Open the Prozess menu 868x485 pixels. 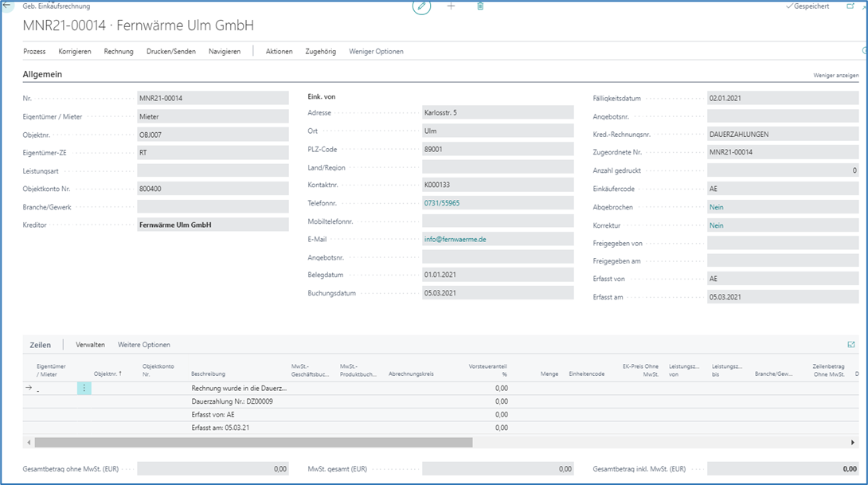(34, 52)
